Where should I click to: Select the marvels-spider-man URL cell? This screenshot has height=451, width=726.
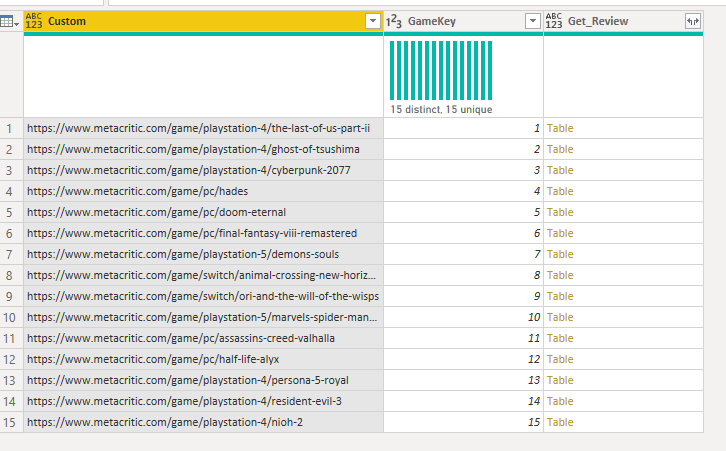coord(204,317)
